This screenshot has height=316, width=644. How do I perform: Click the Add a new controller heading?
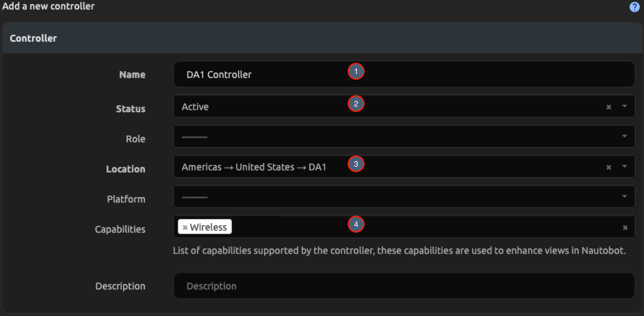click(48, 6)
